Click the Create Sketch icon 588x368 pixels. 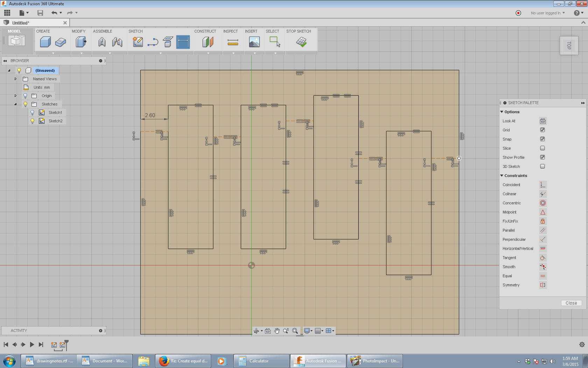point(138,42)
